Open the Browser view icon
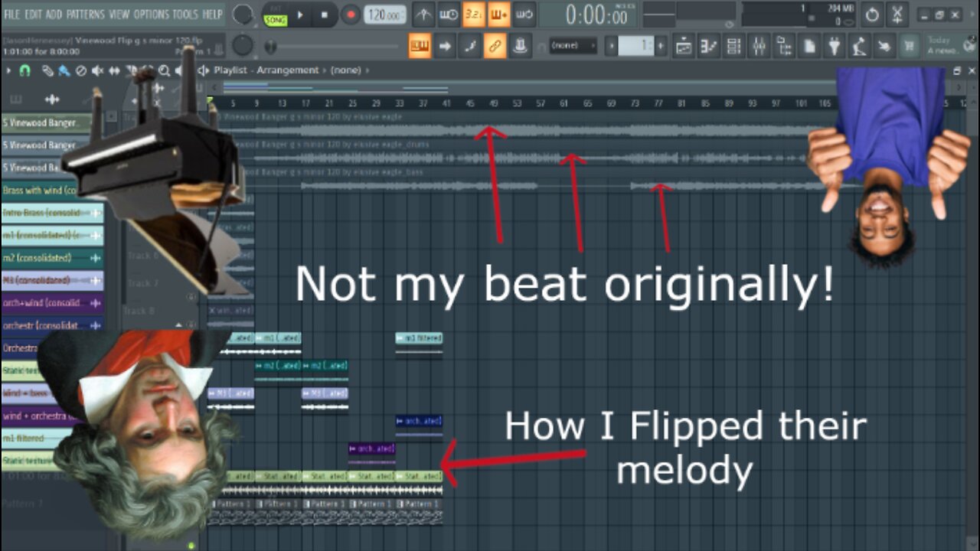 pyautogui.click(x=783, y=46)
